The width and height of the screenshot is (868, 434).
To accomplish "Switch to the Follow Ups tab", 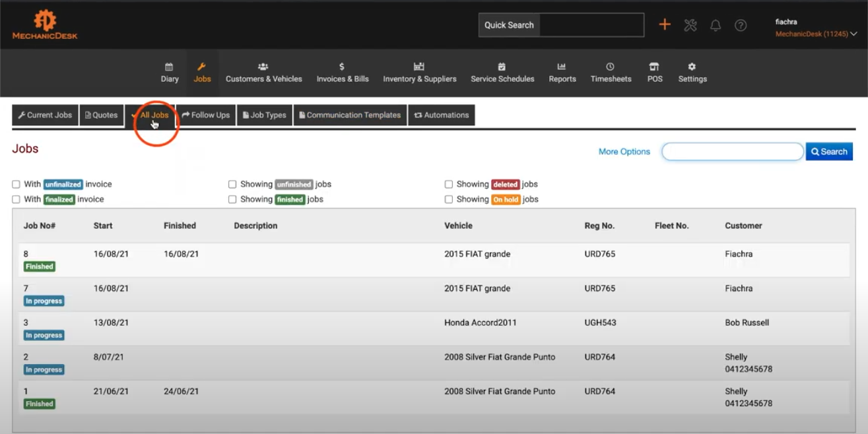I will 206,115.
